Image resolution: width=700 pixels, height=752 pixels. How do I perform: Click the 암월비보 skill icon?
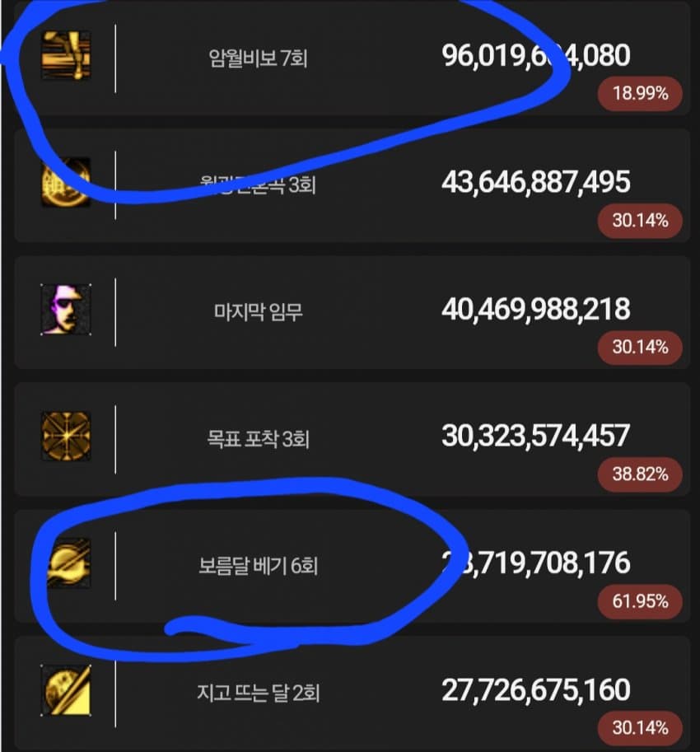pos(66,56)
